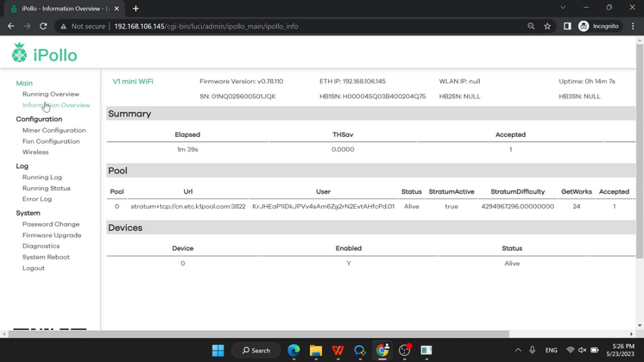Show hidden system tray icons chevron
This screenshot has height=362, width=644.
518,351
